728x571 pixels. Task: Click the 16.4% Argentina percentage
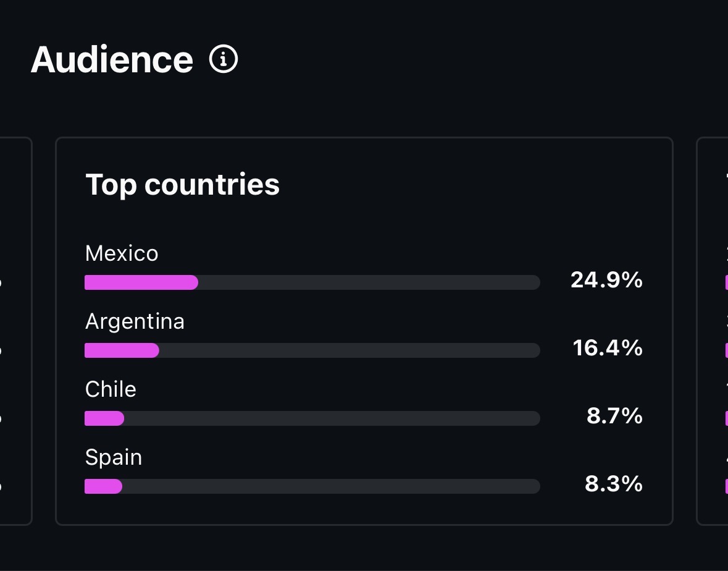[608, 348]
